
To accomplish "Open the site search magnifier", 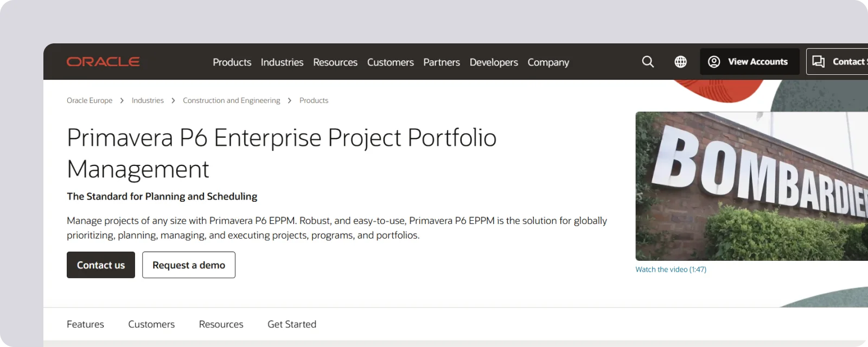I will [647, 61].
